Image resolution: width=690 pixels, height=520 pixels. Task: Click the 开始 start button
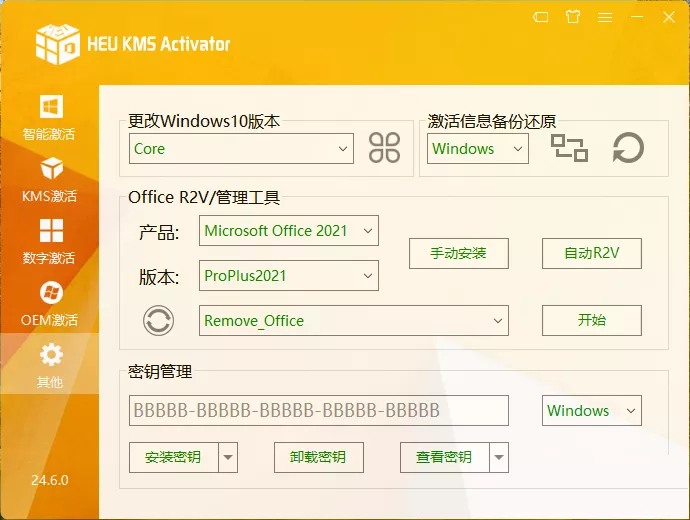point(591,320)
